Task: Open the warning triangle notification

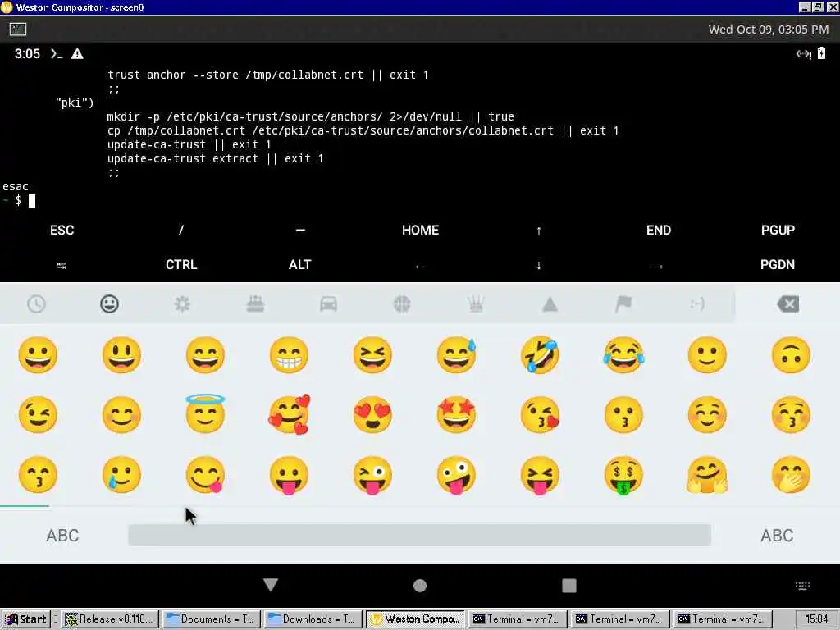Action: 77,53
